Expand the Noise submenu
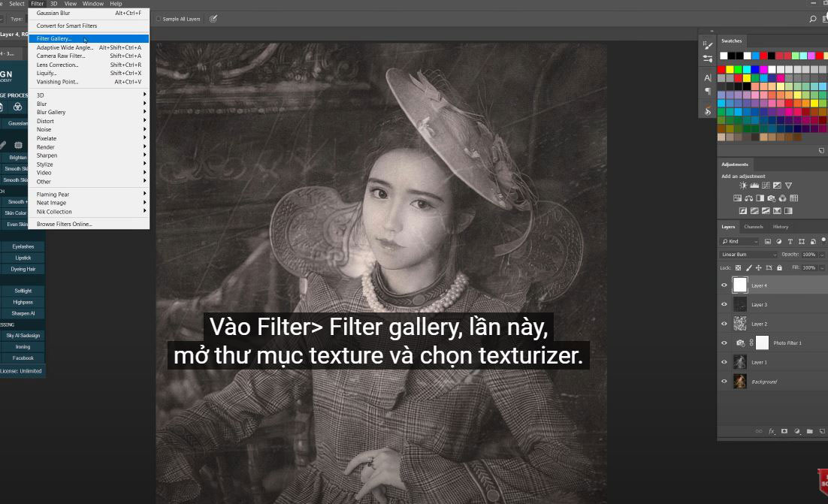 click(89, 129)
